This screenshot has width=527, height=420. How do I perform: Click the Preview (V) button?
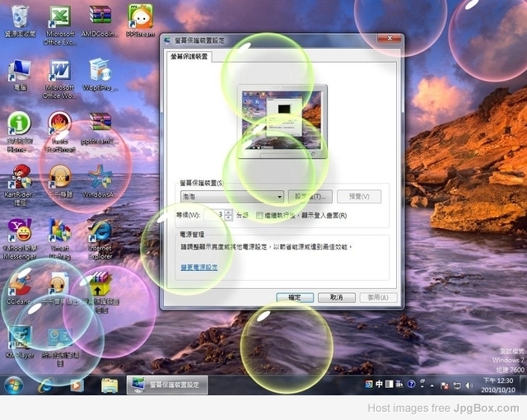359,197
